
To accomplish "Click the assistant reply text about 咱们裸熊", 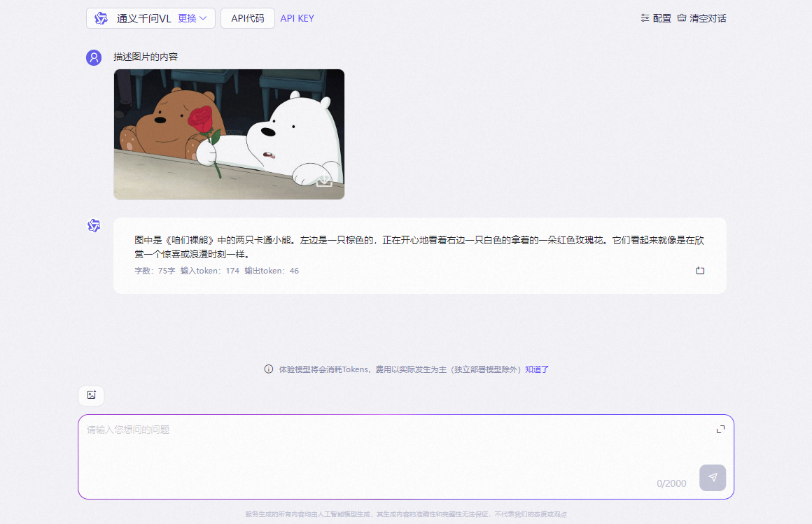I will click(419, 247).
